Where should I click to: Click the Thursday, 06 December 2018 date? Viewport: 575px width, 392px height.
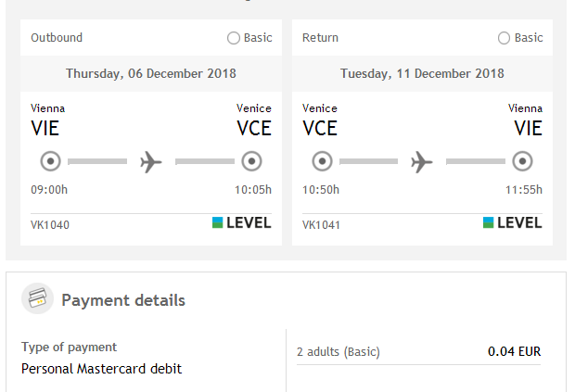(151, 73)
